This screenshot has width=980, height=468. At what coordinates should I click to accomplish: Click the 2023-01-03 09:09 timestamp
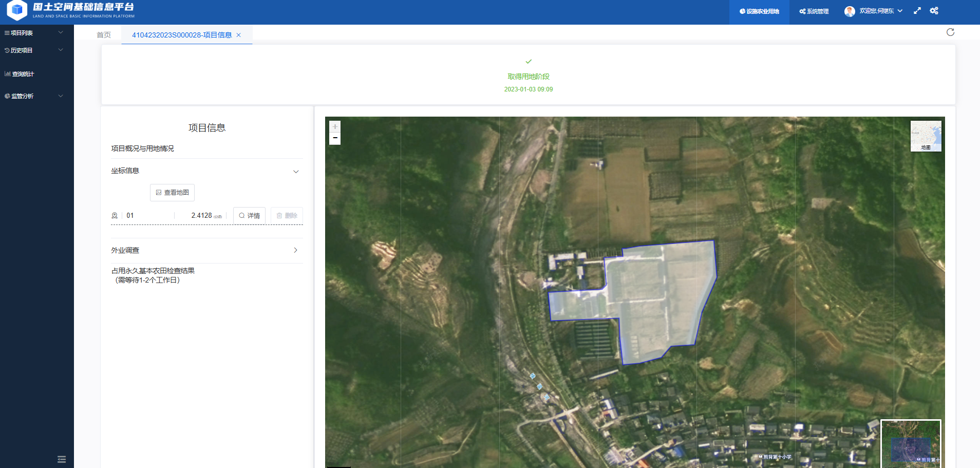[529, 89]
